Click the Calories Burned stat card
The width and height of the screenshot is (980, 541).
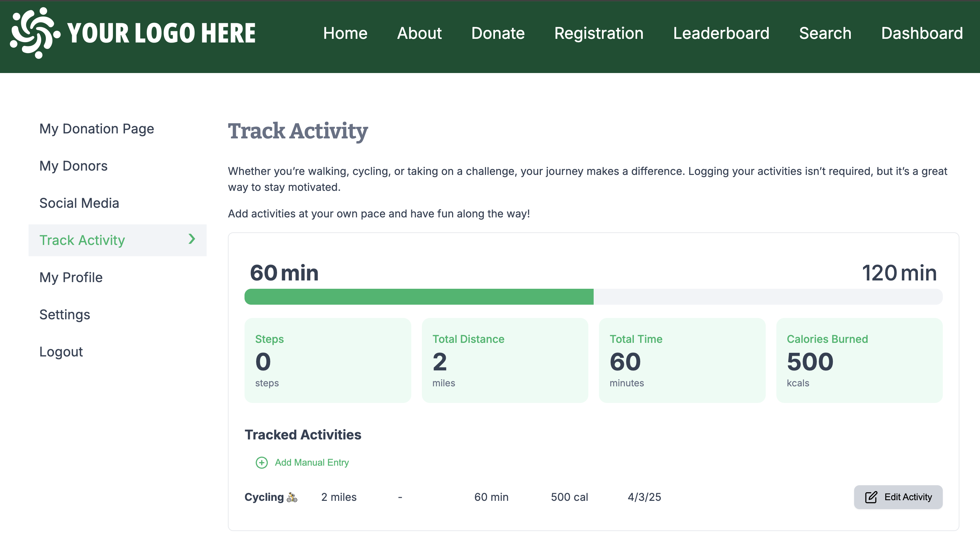[859, 360]
